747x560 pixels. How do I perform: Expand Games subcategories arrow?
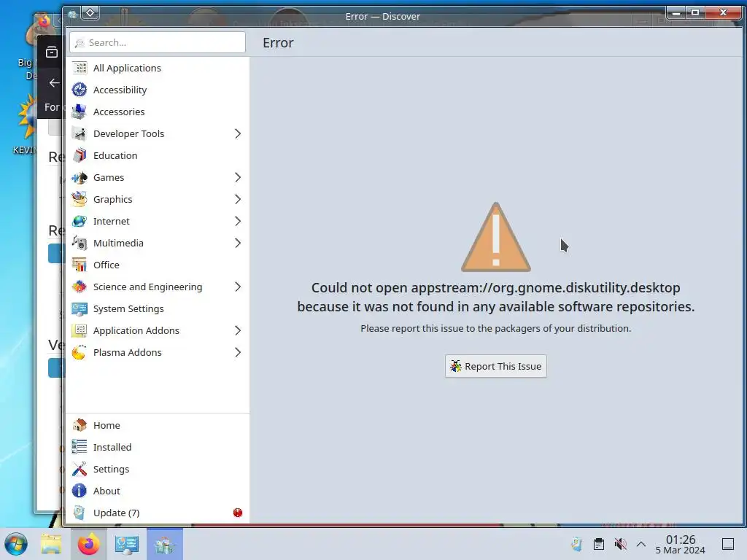238,178
